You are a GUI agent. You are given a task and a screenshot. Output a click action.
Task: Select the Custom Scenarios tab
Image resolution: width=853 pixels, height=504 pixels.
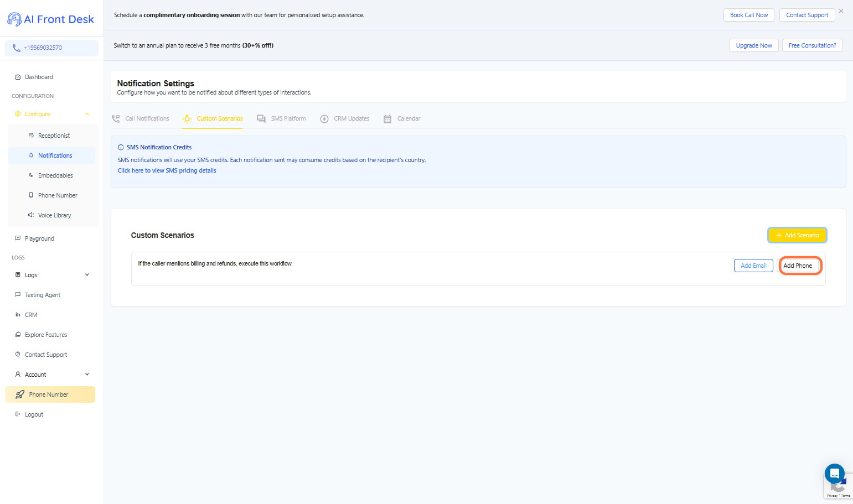tap(213, 119)
